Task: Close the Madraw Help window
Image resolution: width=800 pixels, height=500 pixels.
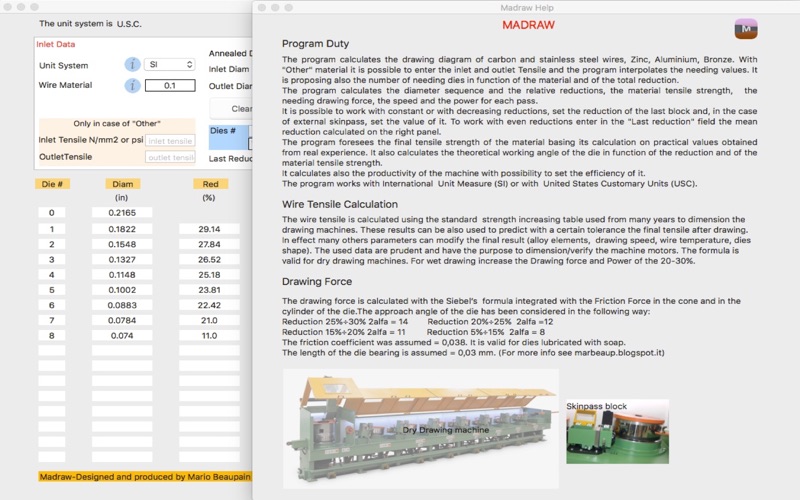Action: tap(262, 8)
